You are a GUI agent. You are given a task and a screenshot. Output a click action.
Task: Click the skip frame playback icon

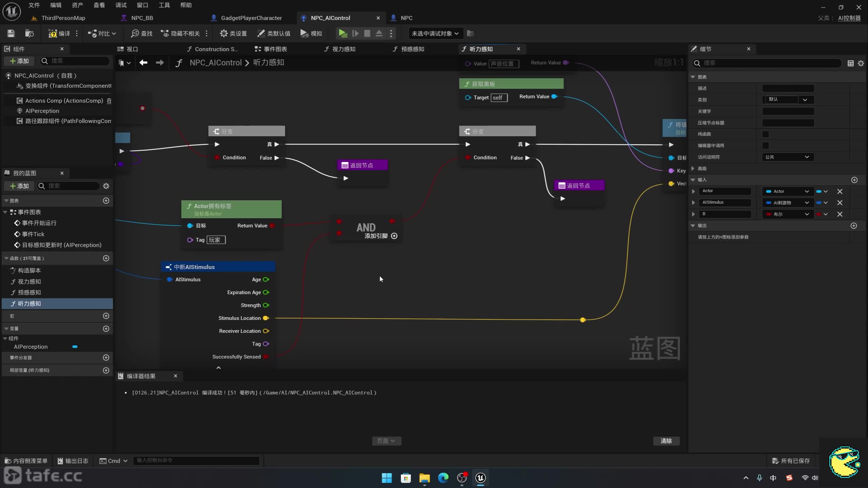[x=355, y=33]
